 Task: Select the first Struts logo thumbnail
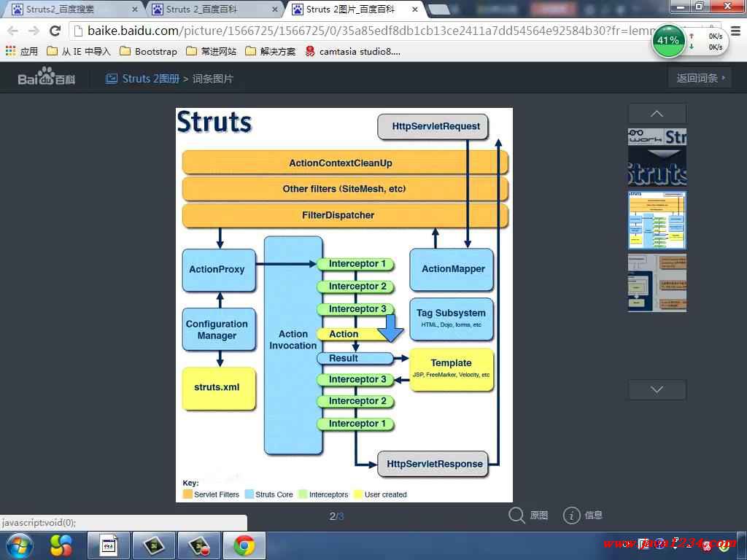657,157
